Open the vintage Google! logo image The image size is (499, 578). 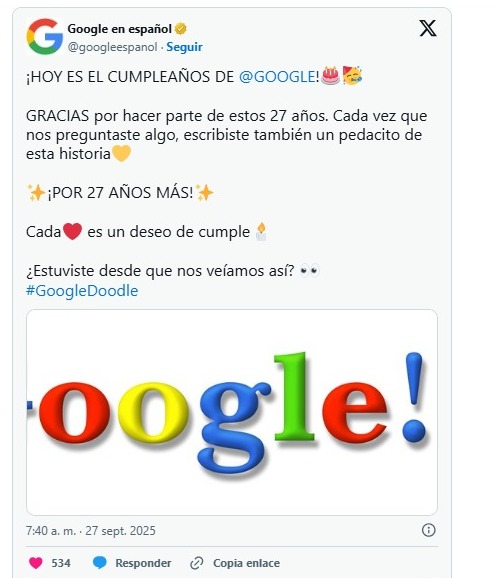[232, 412]
